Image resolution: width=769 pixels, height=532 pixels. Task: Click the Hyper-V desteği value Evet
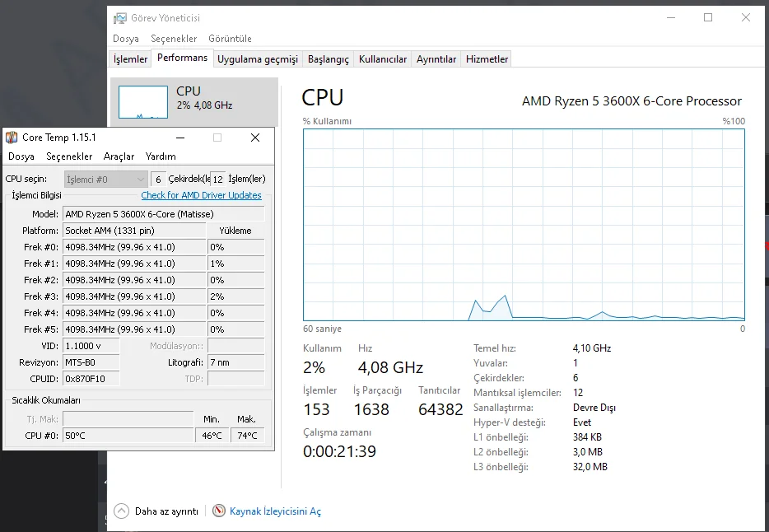click(x=581, y=422)
